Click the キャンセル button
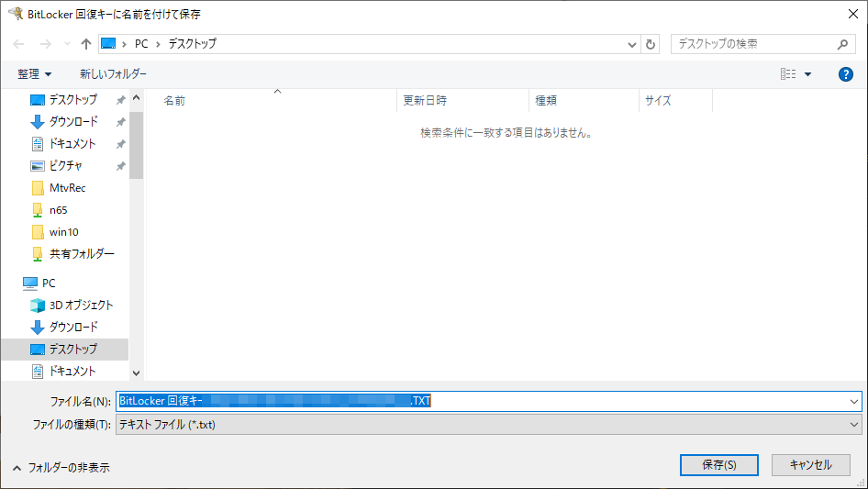This screenshot has height=489, width=868. pyautogui.click(x=810, y=465)
